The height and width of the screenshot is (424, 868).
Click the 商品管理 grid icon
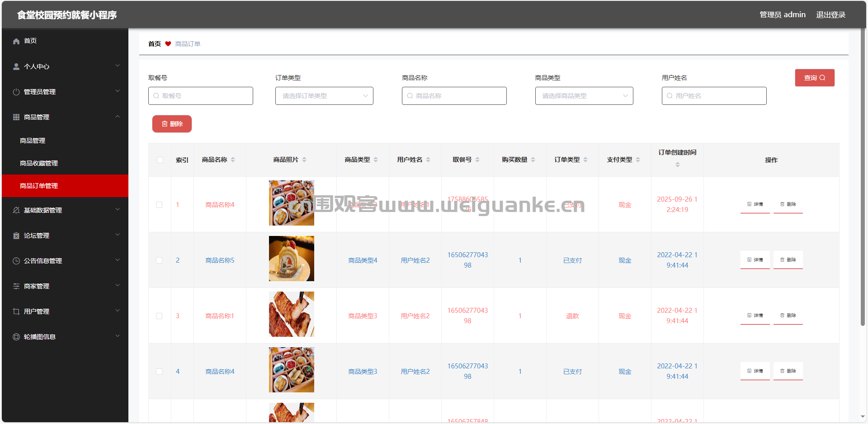pos(16,117)
